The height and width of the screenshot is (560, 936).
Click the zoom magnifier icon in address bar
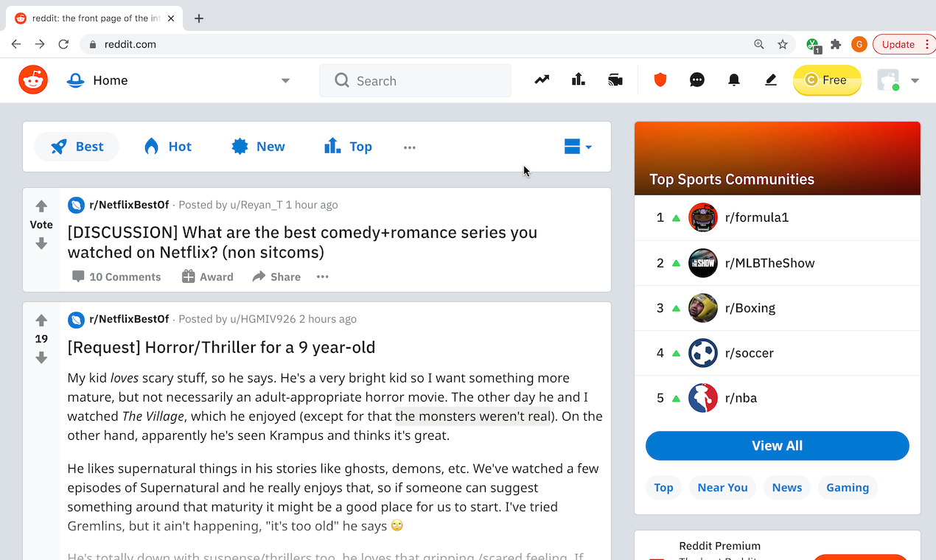(x=759, y=44)
